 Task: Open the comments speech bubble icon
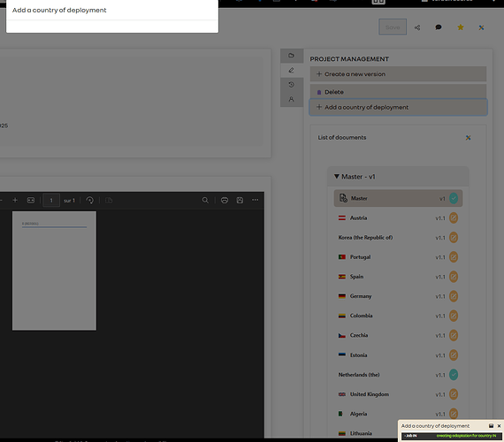tap(439, 27)
